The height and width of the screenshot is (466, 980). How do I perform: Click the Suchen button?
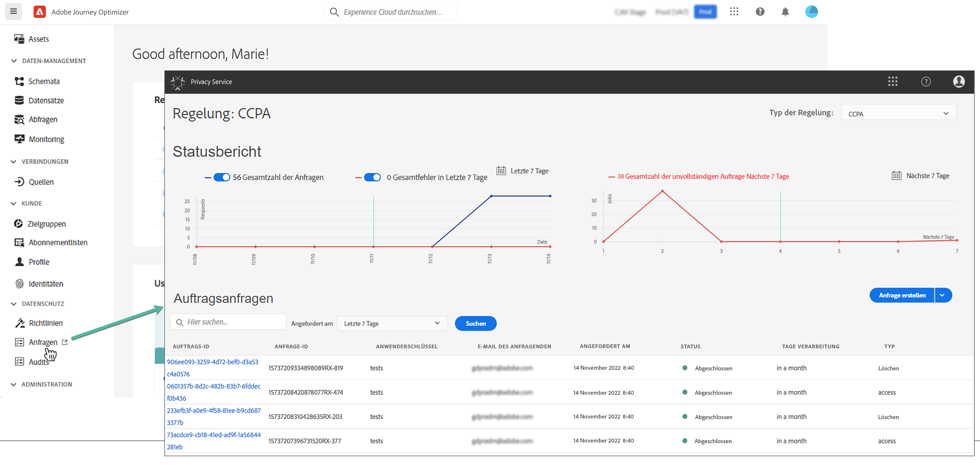[x=475, y=323]
